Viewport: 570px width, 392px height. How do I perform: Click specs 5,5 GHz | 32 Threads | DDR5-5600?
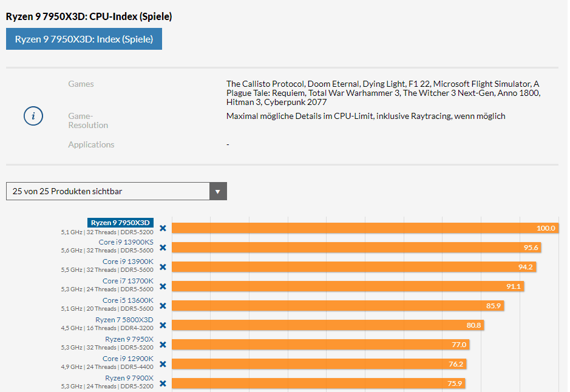[x=107, y=270]
